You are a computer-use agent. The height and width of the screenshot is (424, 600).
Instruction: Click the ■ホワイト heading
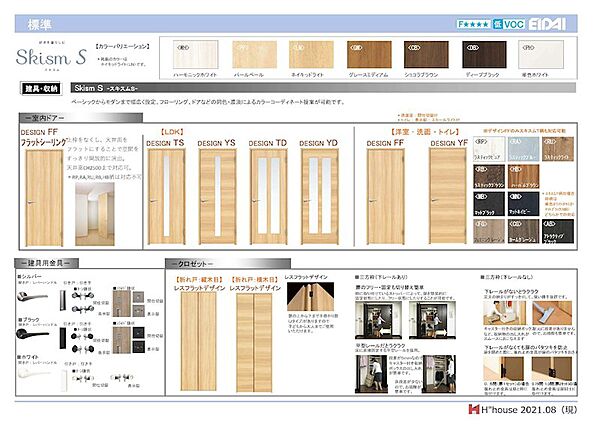(x=28, y=357)
